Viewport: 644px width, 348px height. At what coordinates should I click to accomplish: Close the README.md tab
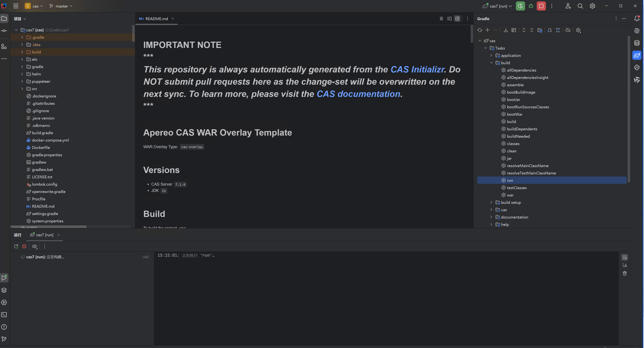click(x=172, y=19)
